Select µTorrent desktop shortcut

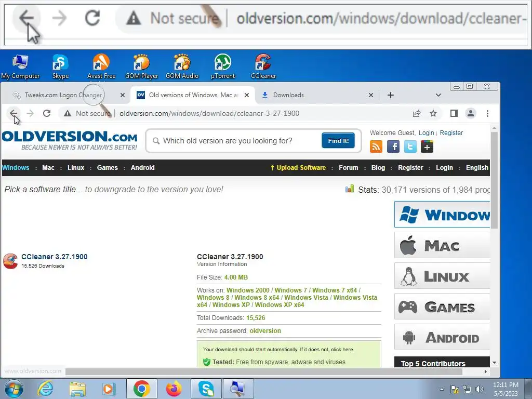(222, 67)
